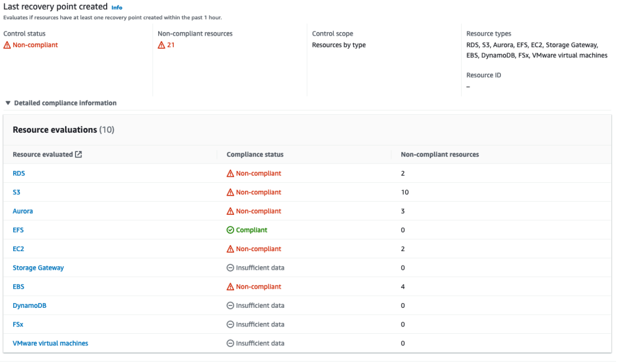Click the Non-compliant warning icon for EBS
618x364 pixels.
click(x=229, y=286)
